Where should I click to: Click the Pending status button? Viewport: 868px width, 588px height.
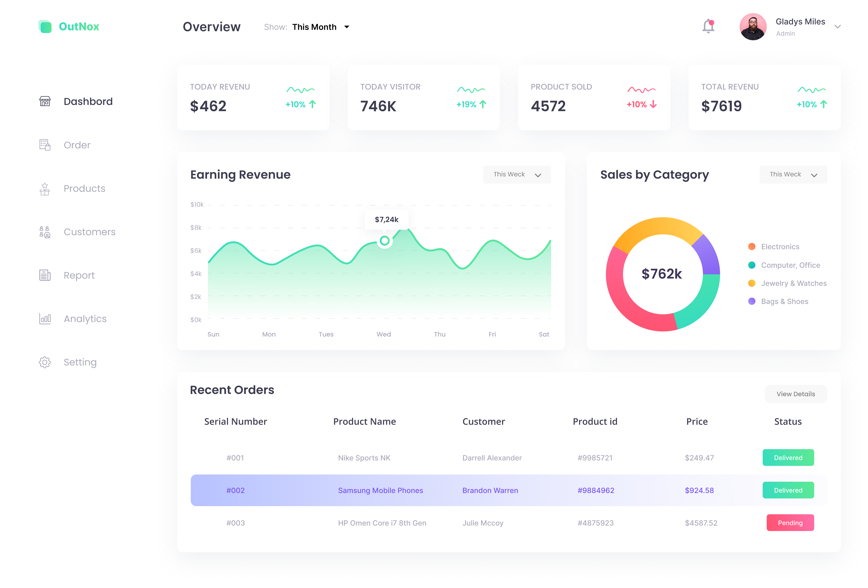point(790,523)
